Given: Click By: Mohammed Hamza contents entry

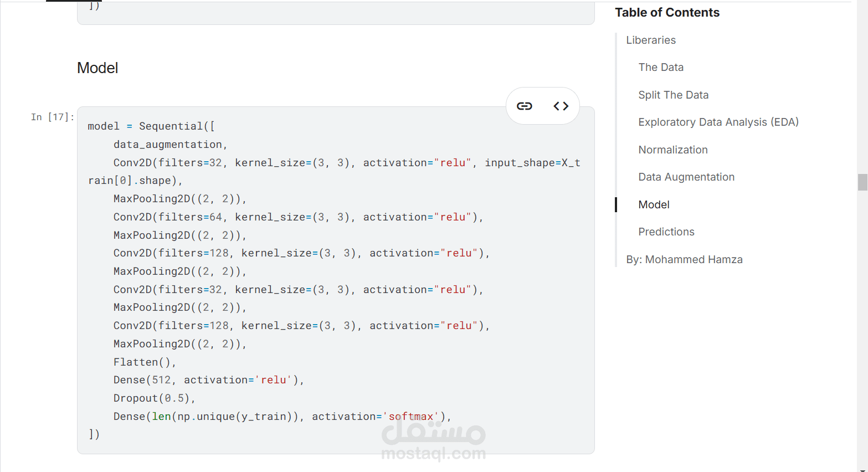Looking at the screenshot, I should 684,259.
